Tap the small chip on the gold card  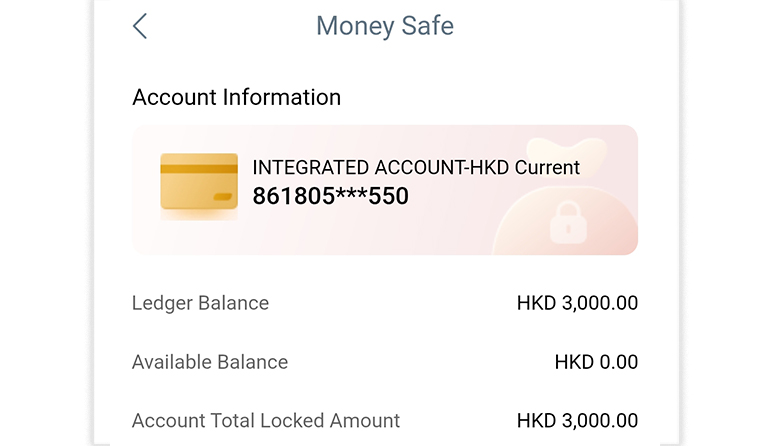click(222, 197)
